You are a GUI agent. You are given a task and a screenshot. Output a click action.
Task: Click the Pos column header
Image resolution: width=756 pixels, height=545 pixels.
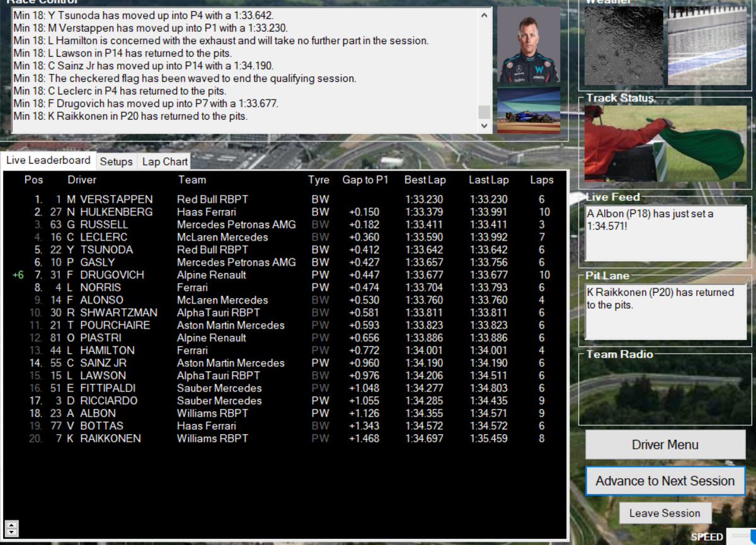click(34, 180)
